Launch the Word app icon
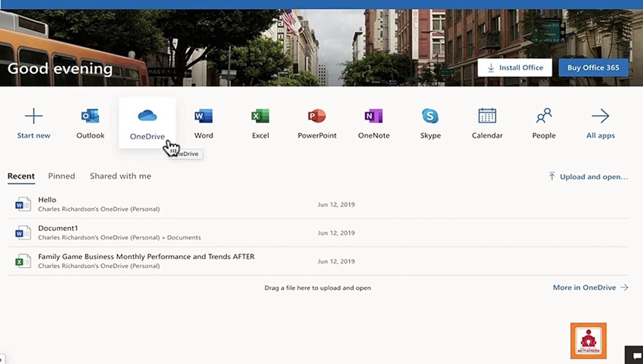This screenshot has height=364, width=643. pyautogui.click(x=204, y=116)
